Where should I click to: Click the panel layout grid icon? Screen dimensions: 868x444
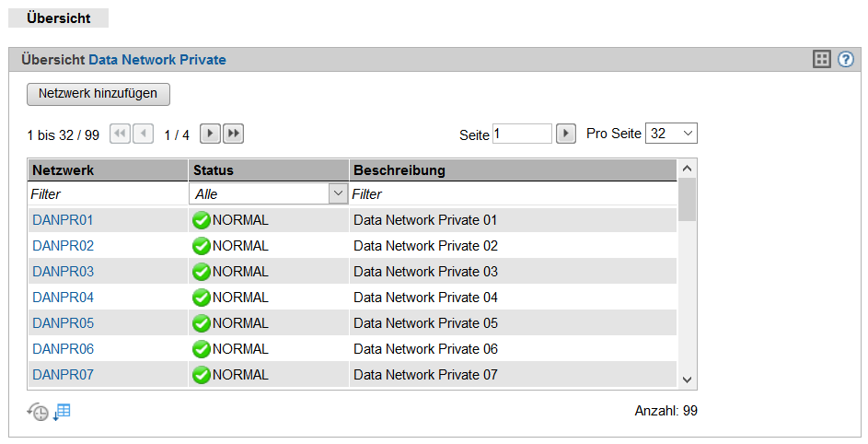pyautogui.click(x=822, y=60)
